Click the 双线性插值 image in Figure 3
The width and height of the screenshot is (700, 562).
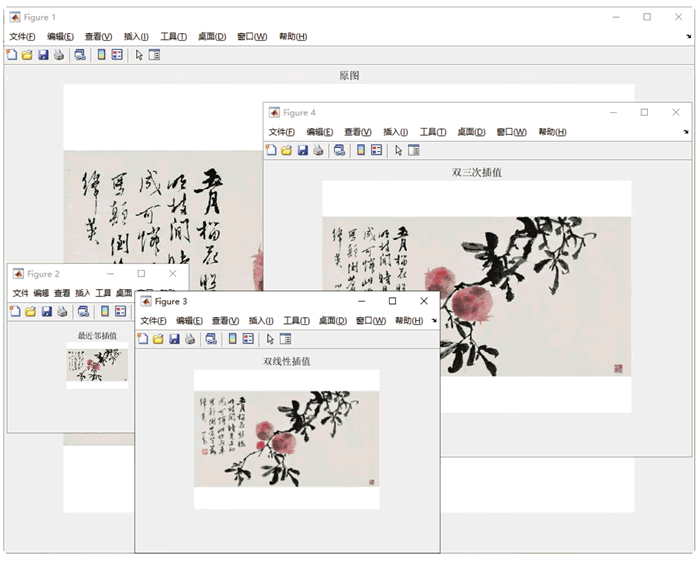tap(287, 439)
